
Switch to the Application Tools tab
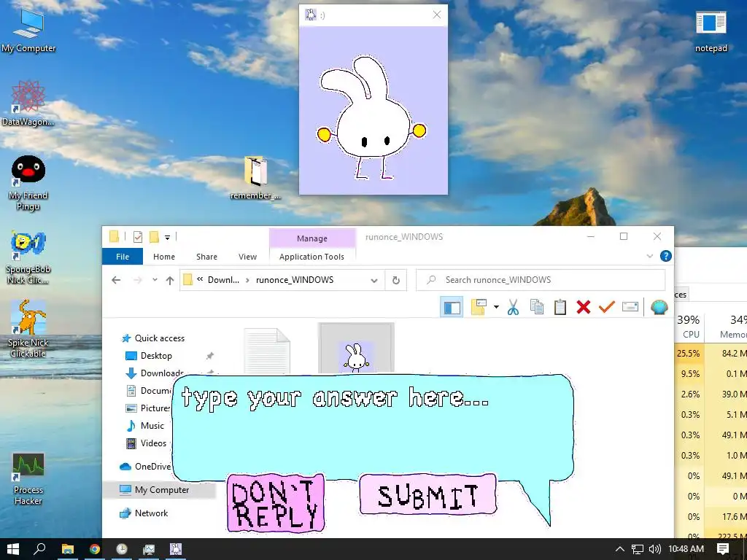[311, 257]
